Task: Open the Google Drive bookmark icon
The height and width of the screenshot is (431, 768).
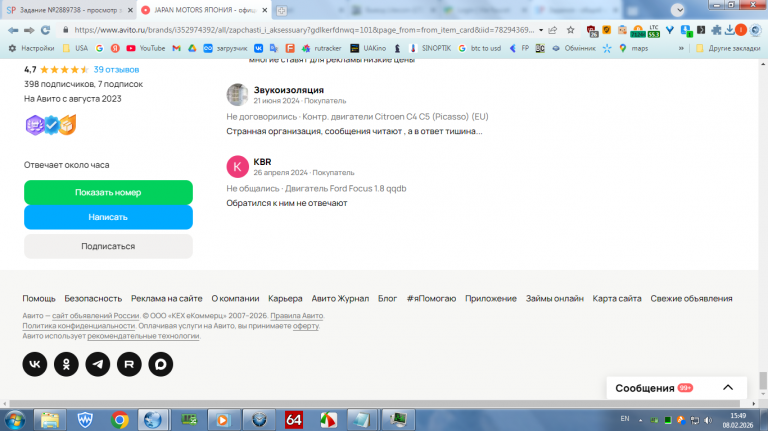Action: coord(192,48)
